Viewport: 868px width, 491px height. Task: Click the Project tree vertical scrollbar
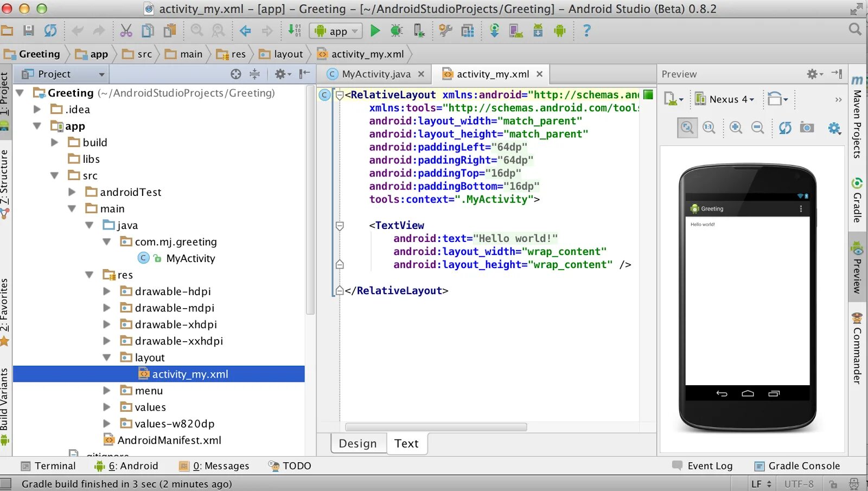(310, 201)
